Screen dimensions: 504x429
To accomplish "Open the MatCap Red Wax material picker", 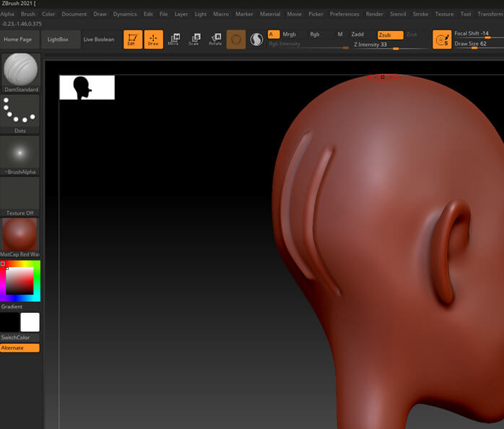I will point(20,236).
